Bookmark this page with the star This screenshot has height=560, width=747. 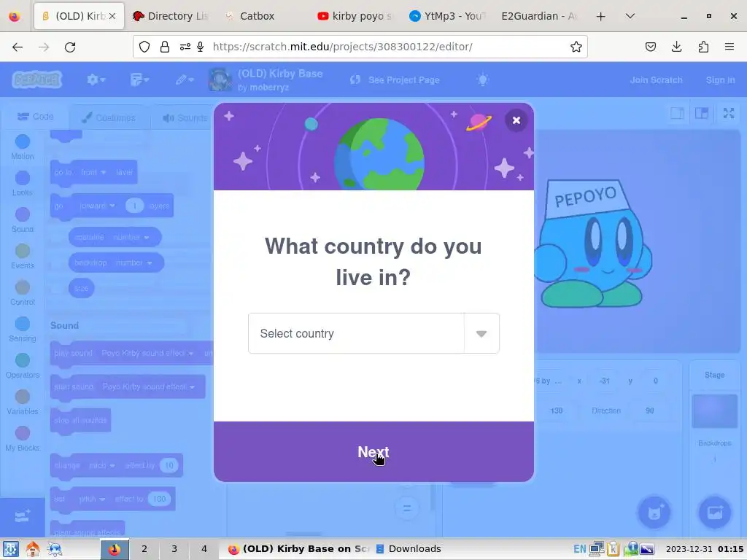pos(576,47)
